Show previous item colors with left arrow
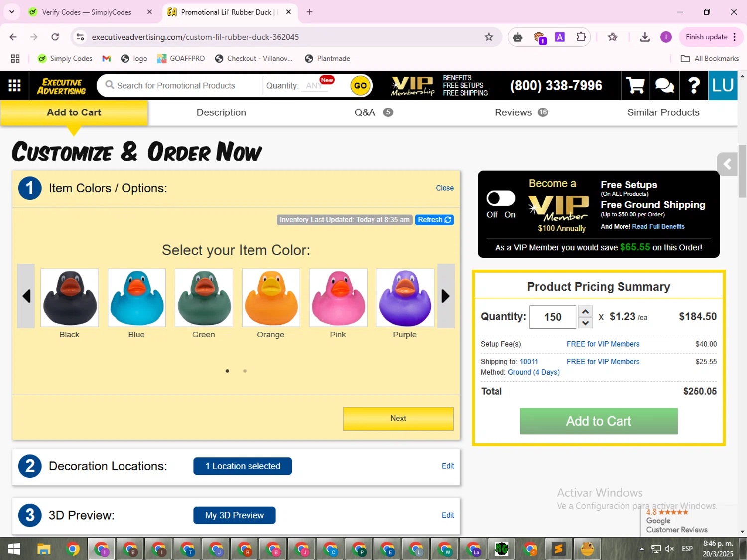This screenshot has width=747, height=560. point(26,296)
